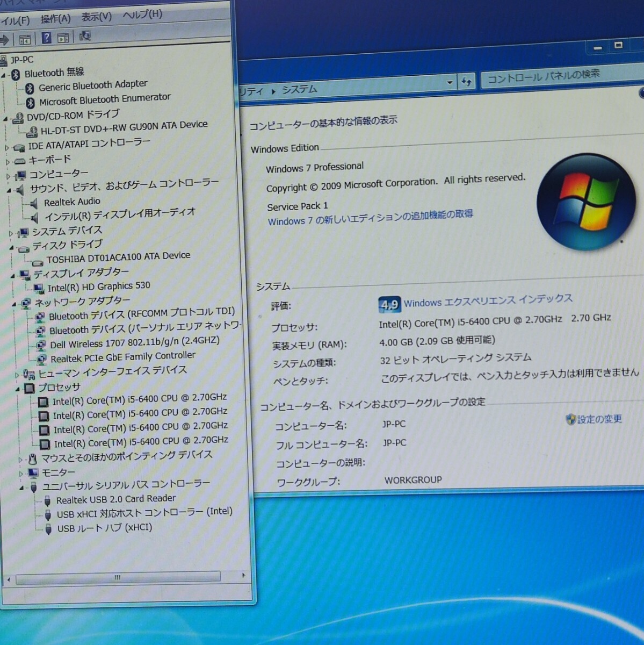The height and width of the screenshot is (645, 644).
Task: Click the コントロール パネルの検索 search box
Action: (x=561, y=76)
